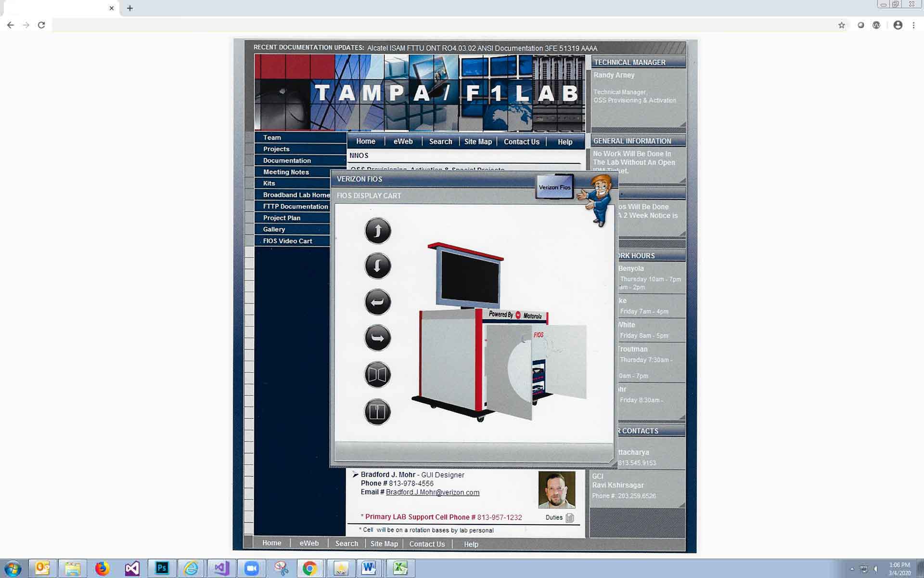Click the Verizon Fios monitor logo
924x578 pixels.
554,187
